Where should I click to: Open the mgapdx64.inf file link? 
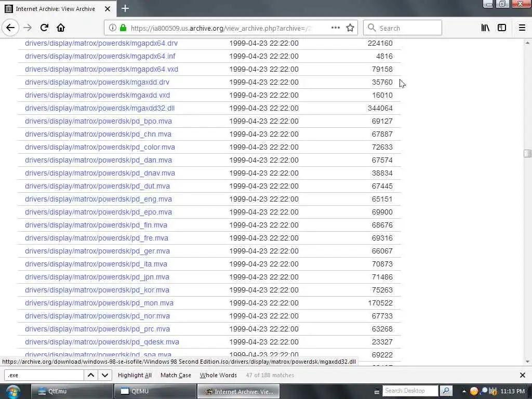(100, 56)
